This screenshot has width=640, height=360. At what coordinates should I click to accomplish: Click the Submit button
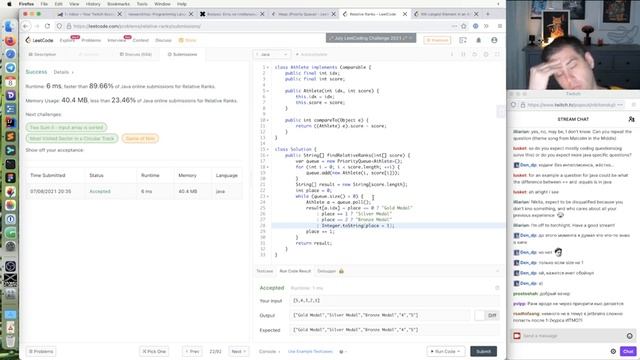[x=483, y=351]
